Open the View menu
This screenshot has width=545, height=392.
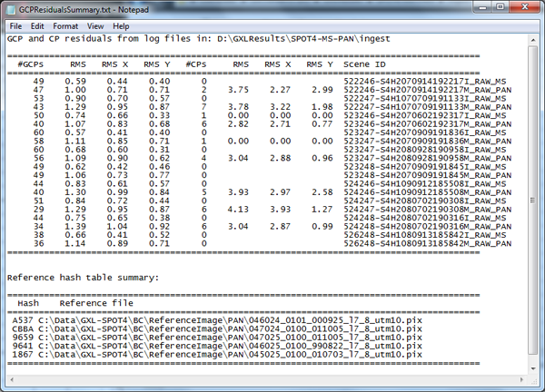coord(95,26)
